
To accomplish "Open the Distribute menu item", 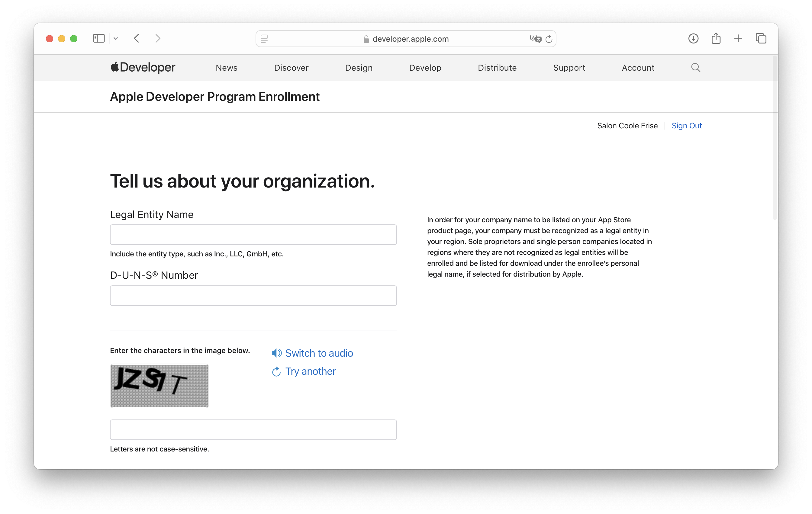I will tap(497, 68).
